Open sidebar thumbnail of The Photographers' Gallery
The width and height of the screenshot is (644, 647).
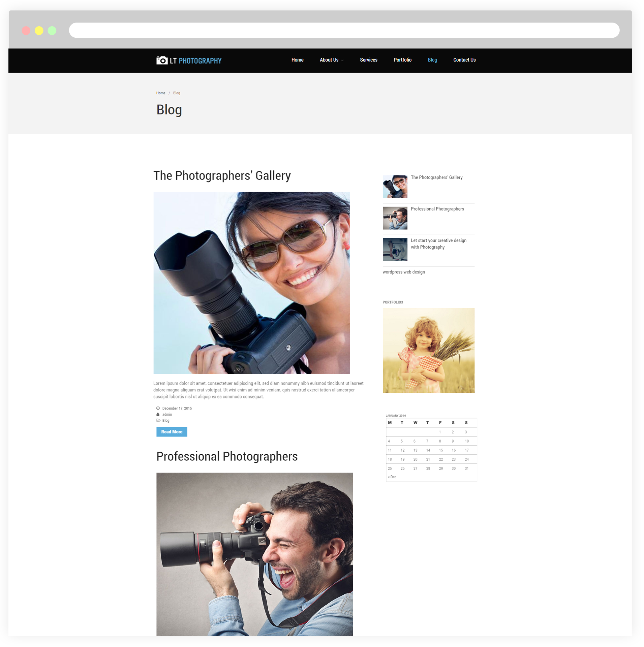click(x=395, y=186)
